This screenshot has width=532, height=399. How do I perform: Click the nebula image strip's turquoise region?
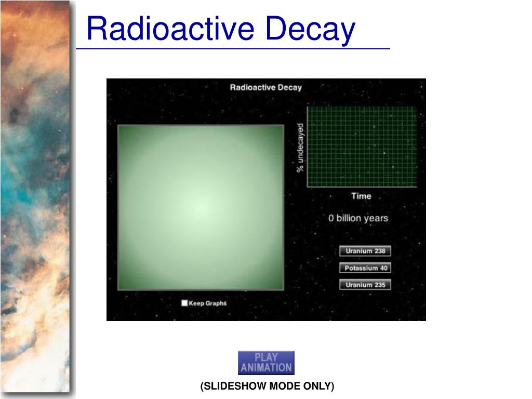(21, 156)
